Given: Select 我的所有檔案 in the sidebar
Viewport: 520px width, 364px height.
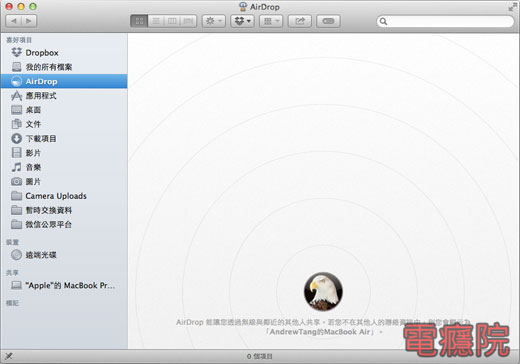Looking at the screenshot, I should tap(64, 67).
